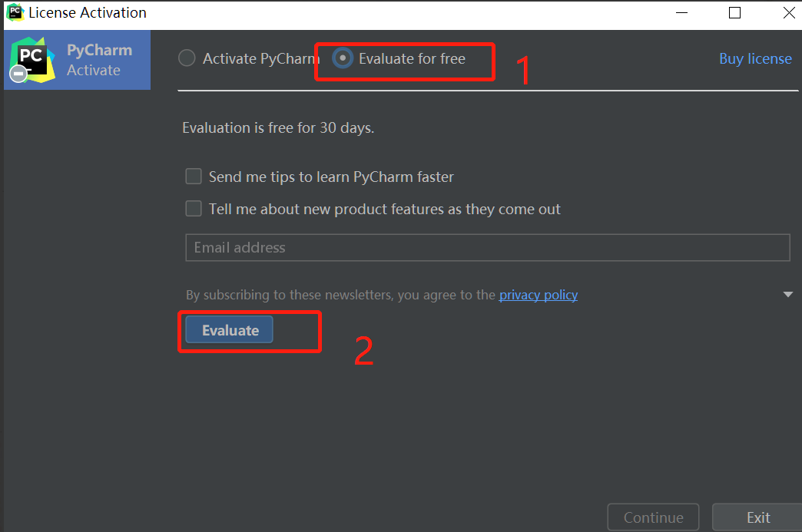This screenshot has width=802, height=532.
Task: Click the License Activation title bar text
Action: click(x=88, y=12)
